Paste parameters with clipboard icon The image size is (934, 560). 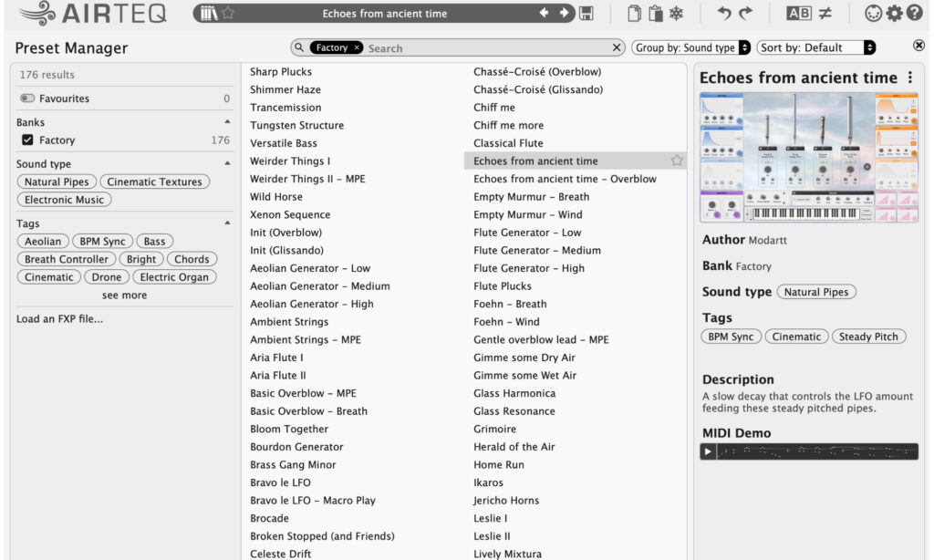(x=656, y=13)
